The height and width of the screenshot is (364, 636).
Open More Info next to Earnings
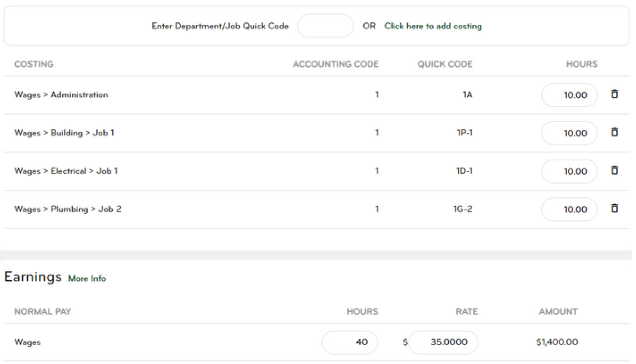click(87, 279)
